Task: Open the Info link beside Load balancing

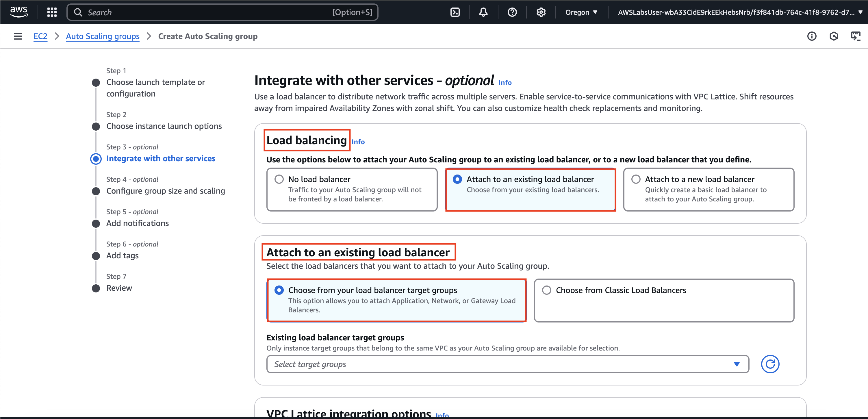Action: click(358, 142)
